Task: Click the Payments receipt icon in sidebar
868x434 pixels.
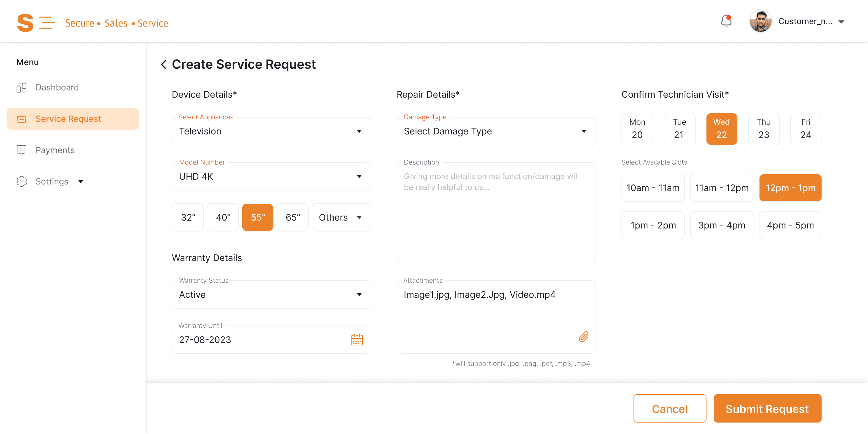Action: (21, 150)
